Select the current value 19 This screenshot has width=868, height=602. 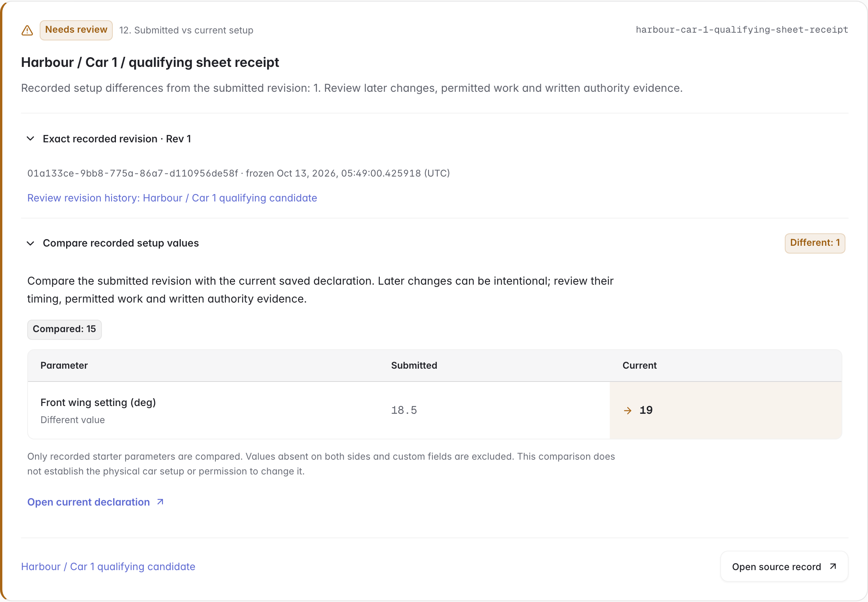pos(646,410)
